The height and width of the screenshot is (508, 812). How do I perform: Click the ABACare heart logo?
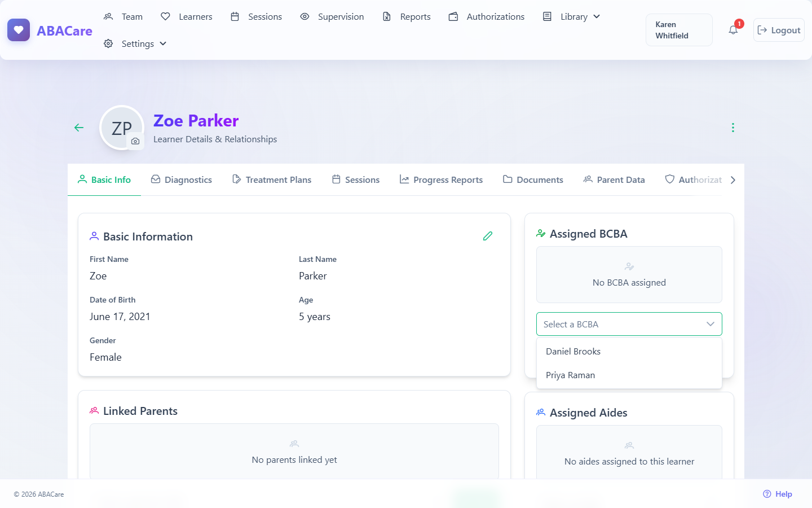click(x=19, y=30)
